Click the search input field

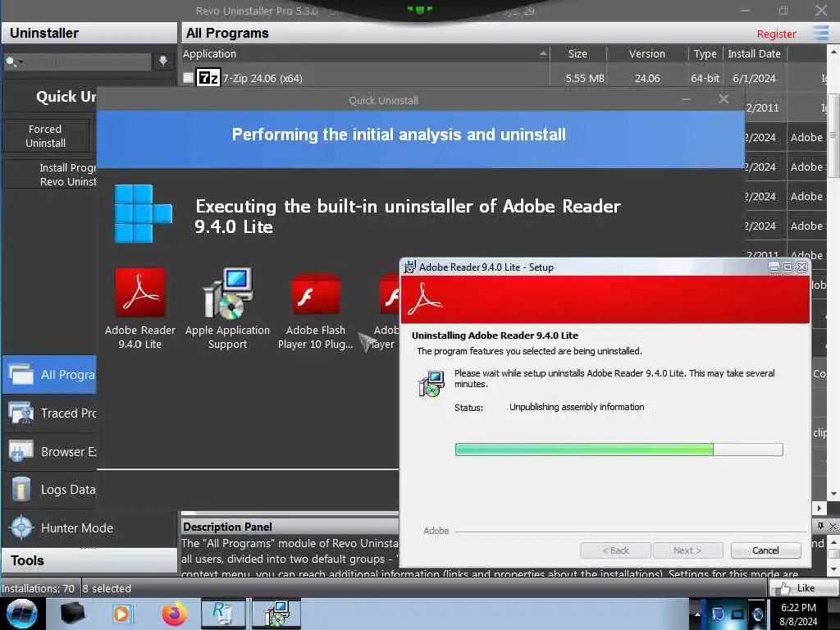(89, 62)
